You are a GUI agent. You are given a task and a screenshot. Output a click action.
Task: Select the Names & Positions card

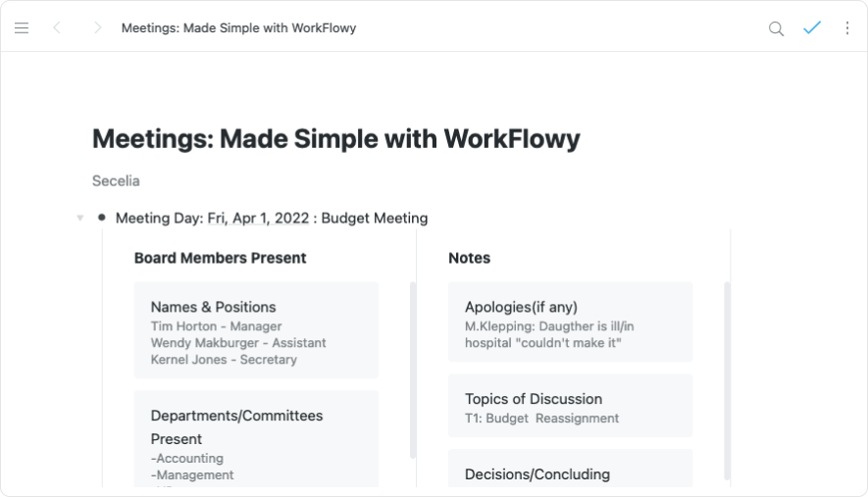click(x=256, y=330)
